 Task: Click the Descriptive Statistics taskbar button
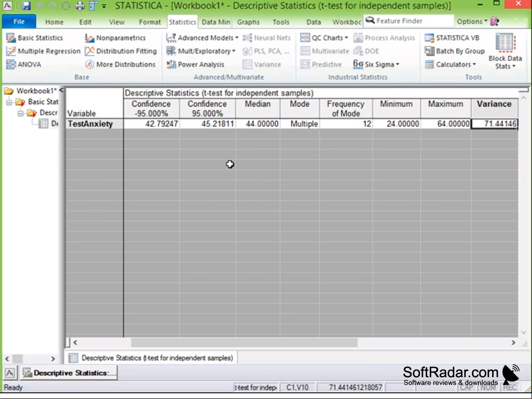click(x=69, y=373)
